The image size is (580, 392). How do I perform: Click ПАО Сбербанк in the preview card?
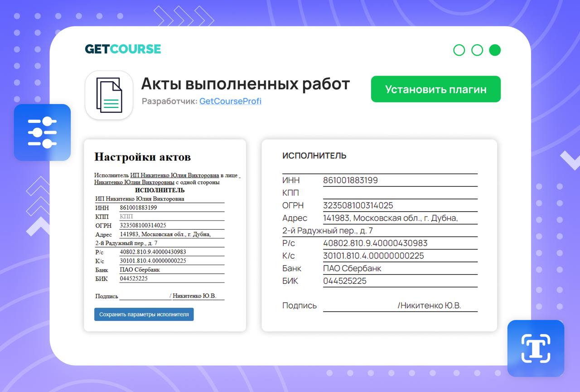tap(352, 268)
